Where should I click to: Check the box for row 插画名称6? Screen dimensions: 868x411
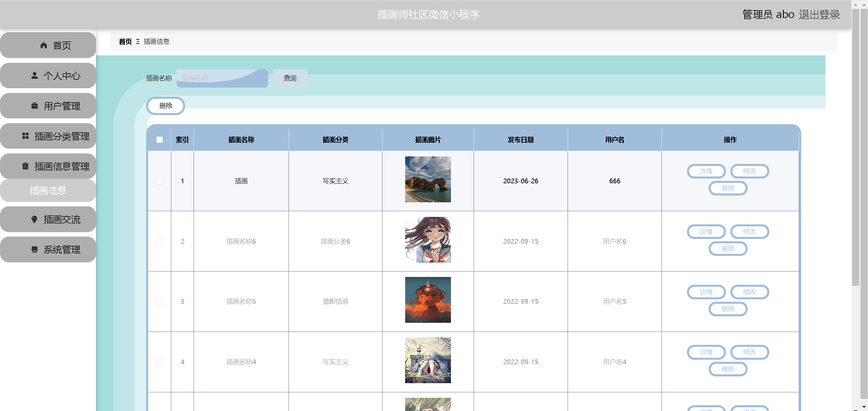[159, 241]
